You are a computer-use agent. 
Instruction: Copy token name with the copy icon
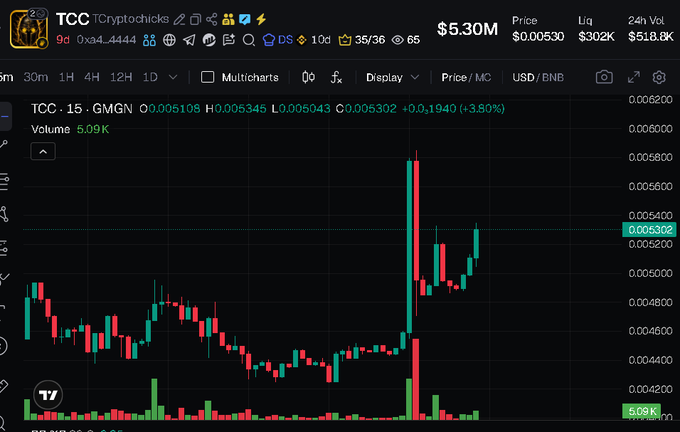(x=196, y=19)
